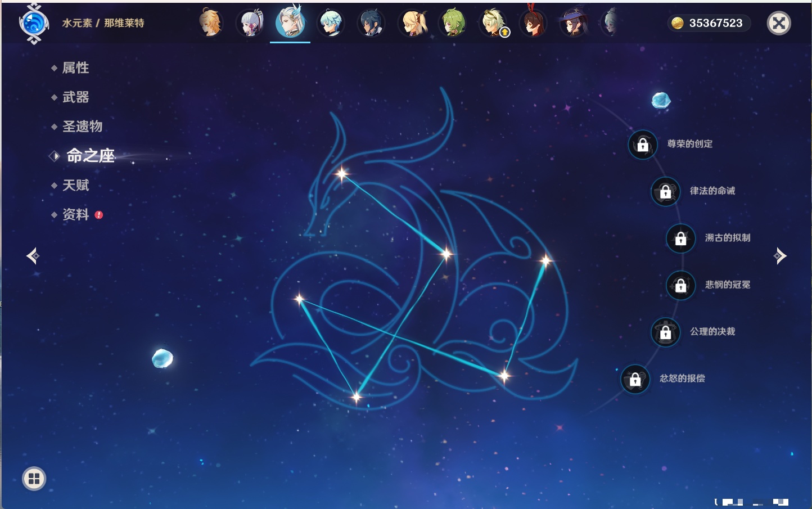Screen dimensions: 812x509
Task: Open the grid menu button at bottom left
Action: [x=34, y=479]
